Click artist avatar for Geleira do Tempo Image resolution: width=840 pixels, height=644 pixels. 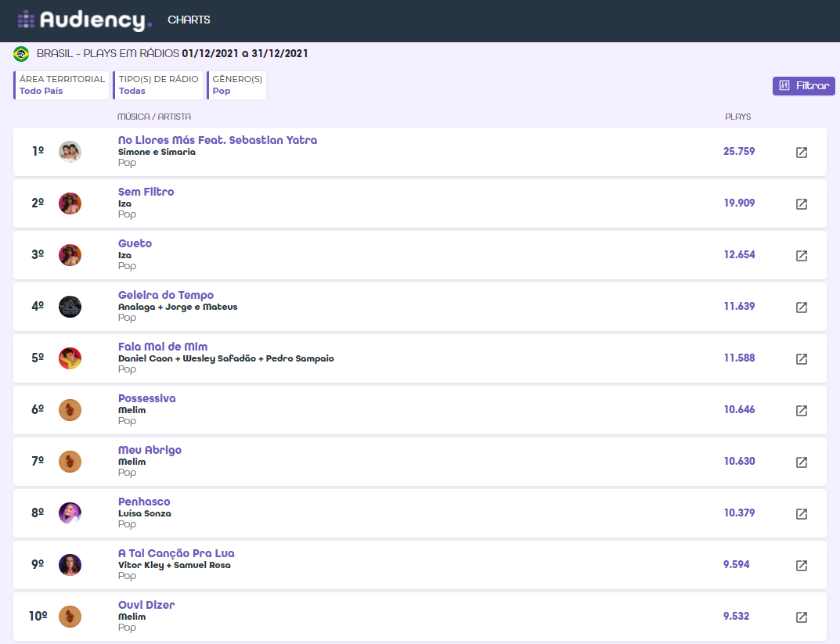(x=70, y=307)
